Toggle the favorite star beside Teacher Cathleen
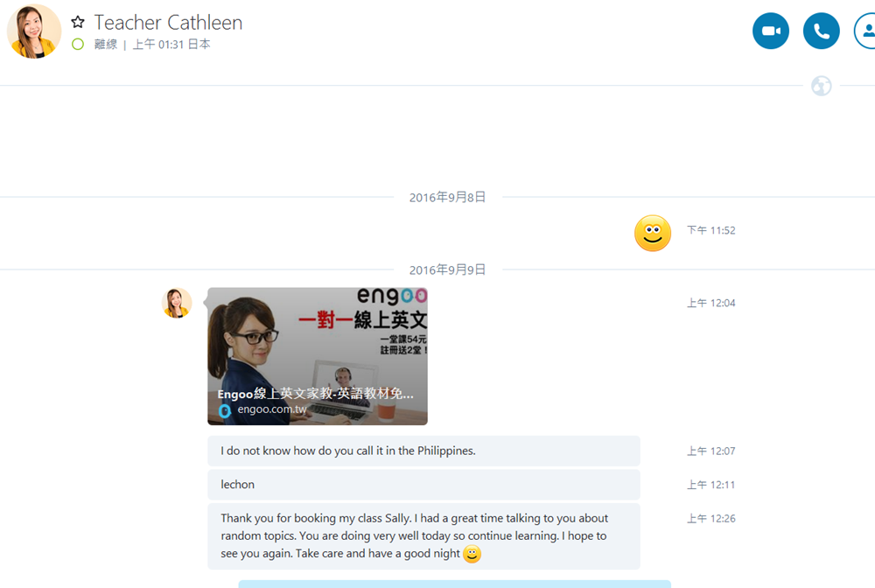This screenshot has width=875, height=588. [78, 23]
